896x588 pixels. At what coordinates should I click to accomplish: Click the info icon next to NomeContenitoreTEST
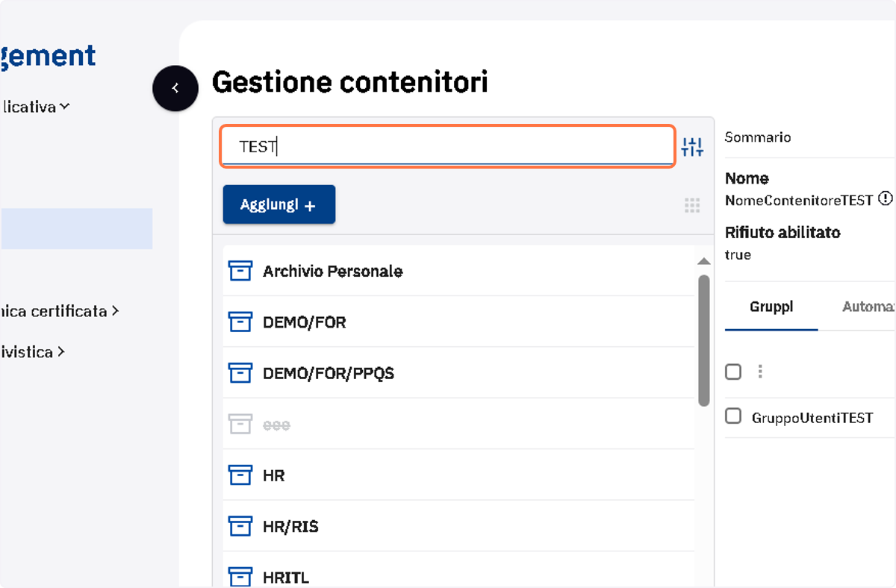(885, 199)
